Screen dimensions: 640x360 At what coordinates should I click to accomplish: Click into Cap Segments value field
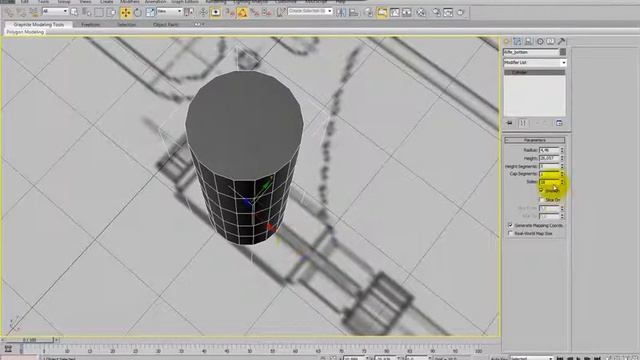(x=549, y=174)
